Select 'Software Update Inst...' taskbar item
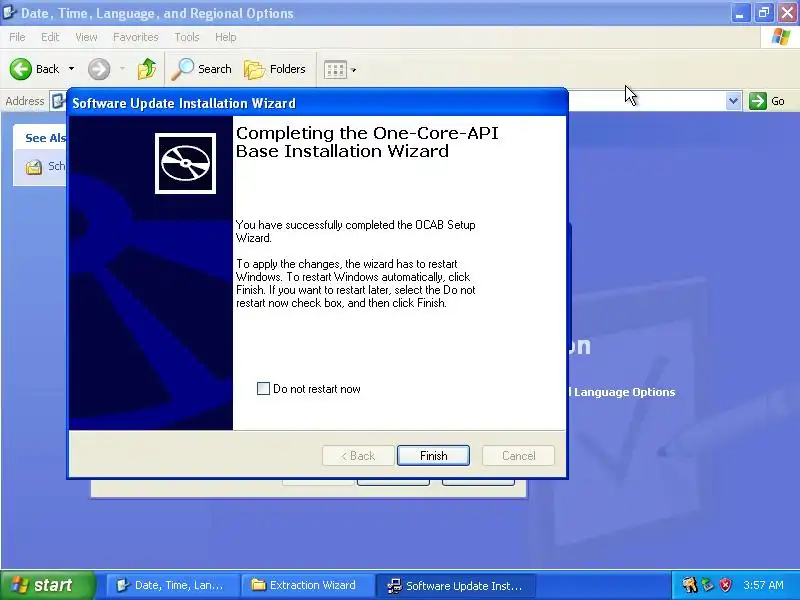Viewport: 800px width, 600px height. coord(456,586)
